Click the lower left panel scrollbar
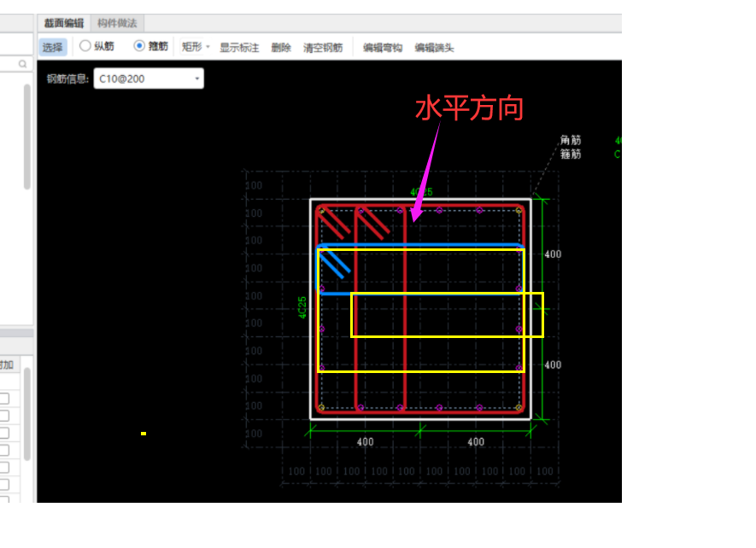Image resolution: width=756 pixels, height=548 pixels. [x=27, y=413]
